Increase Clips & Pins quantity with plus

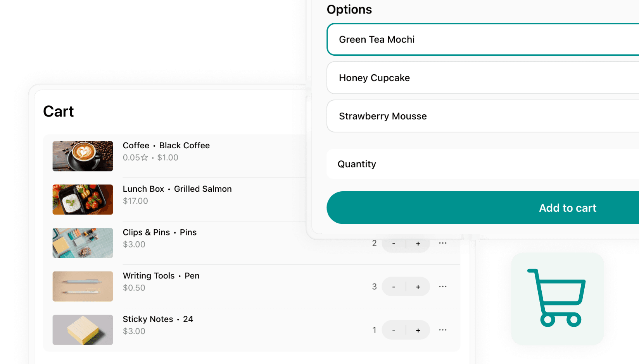pyautogui.click(x=418, y=243)
